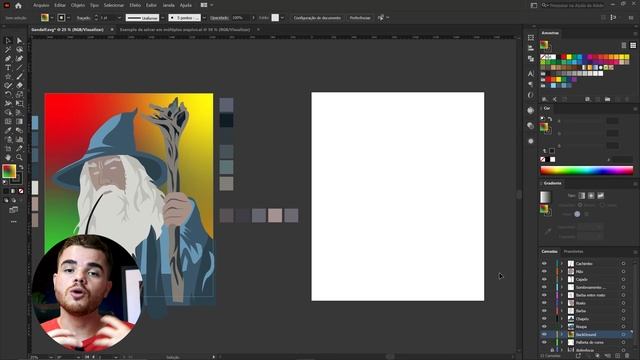Select the Pen tool
Viewport: 640px width, 360px height.
click(8, 58)
